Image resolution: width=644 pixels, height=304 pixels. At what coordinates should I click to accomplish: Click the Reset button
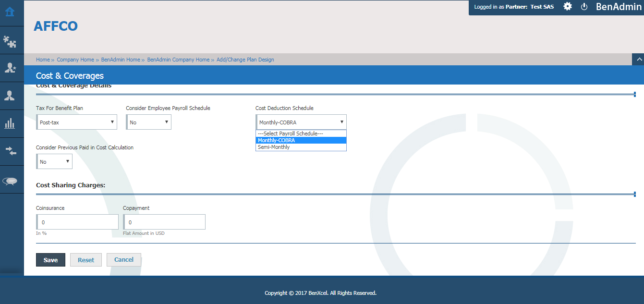pyautogui.click(x=86, y=260)
